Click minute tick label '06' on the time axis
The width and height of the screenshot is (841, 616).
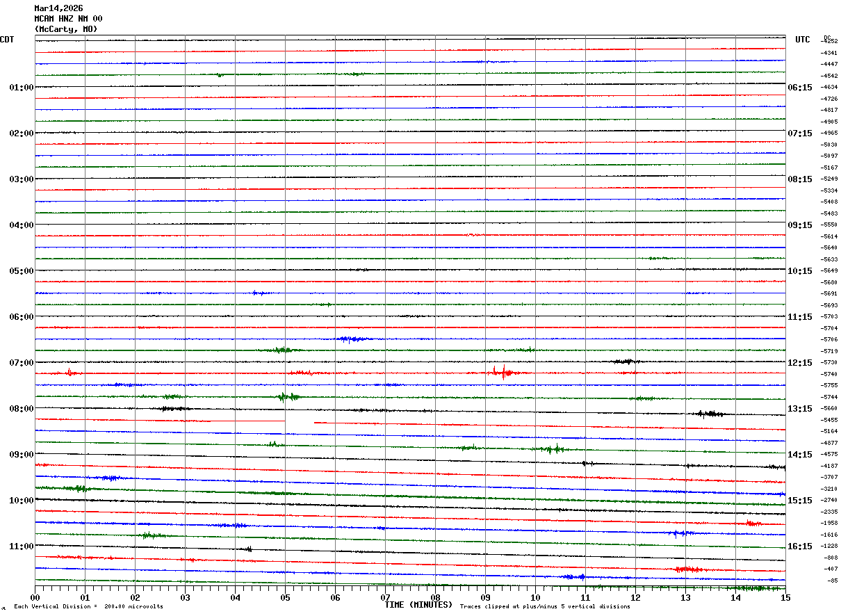coord(335,597)
